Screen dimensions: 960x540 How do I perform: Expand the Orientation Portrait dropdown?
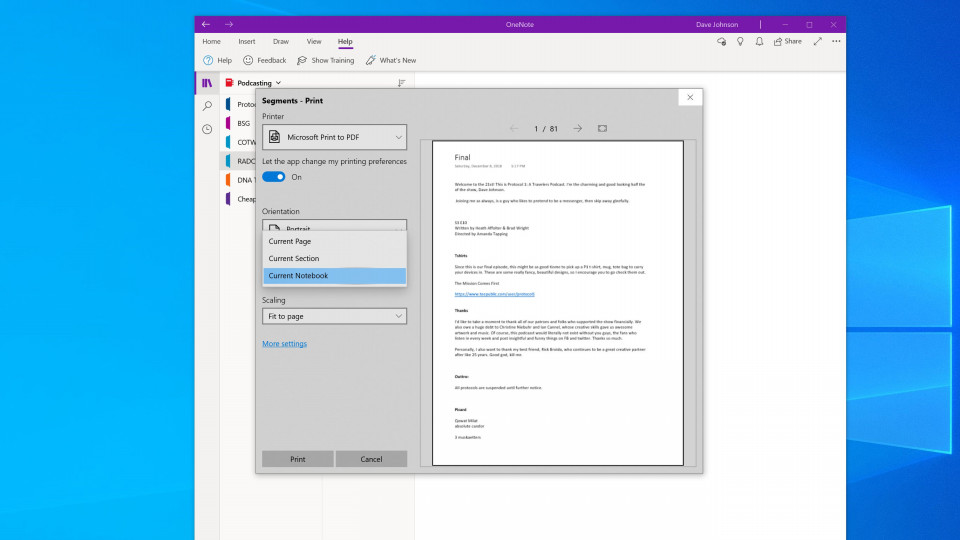point(334,225)
